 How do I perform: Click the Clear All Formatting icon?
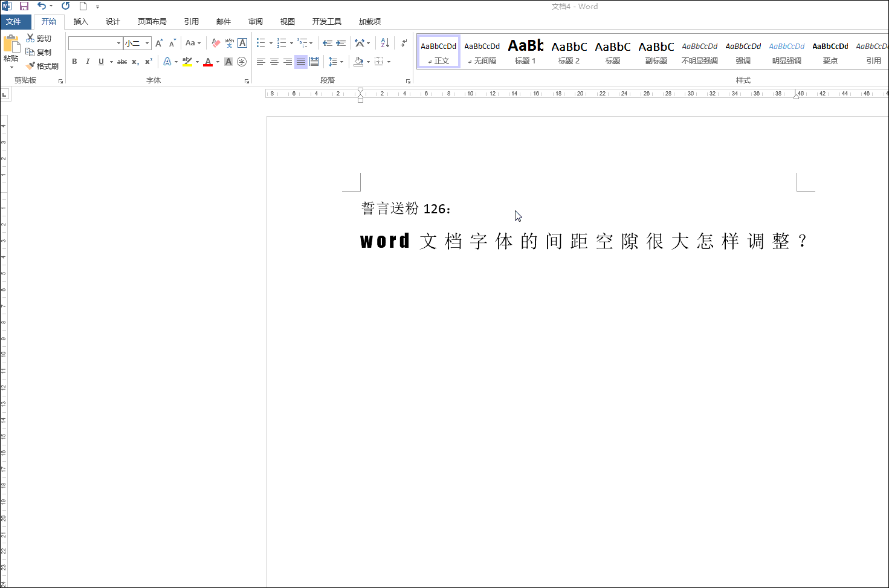[x=216, y=43]
